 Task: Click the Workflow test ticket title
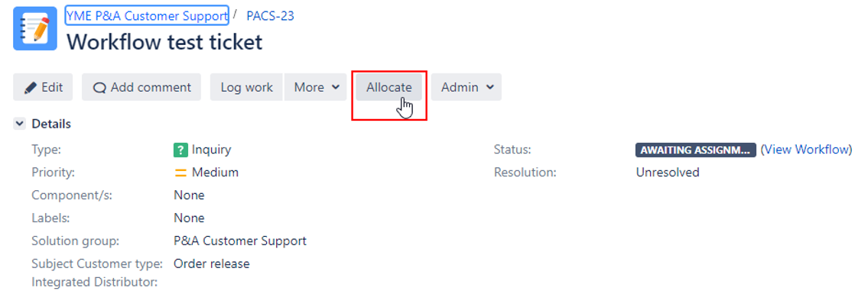pos(164,42)
